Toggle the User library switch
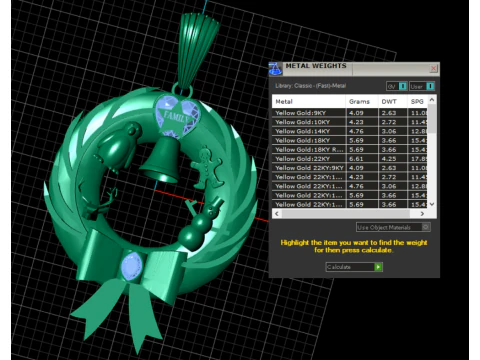The image size is (480, 360). 422,86
